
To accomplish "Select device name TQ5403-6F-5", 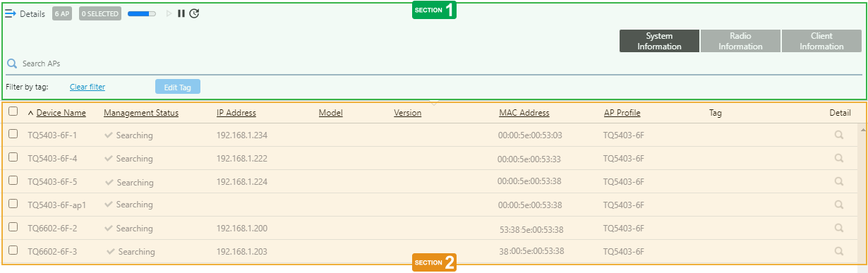I will 53,181.
